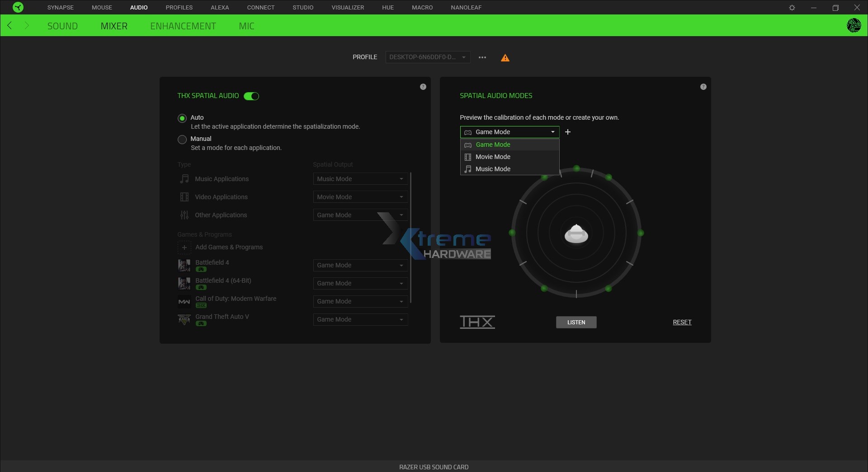
Task: Click the LISTEN button
Action: pyautogui.click(x=576, y=322)
